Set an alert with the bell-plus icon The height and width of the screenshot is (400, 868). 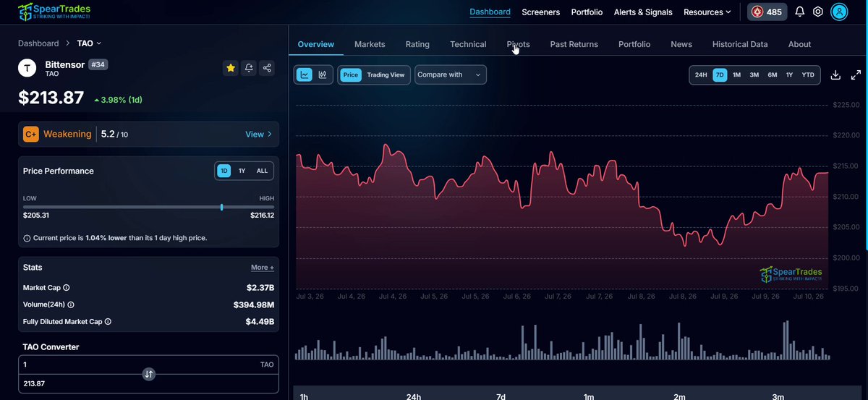tap(249, 68)
